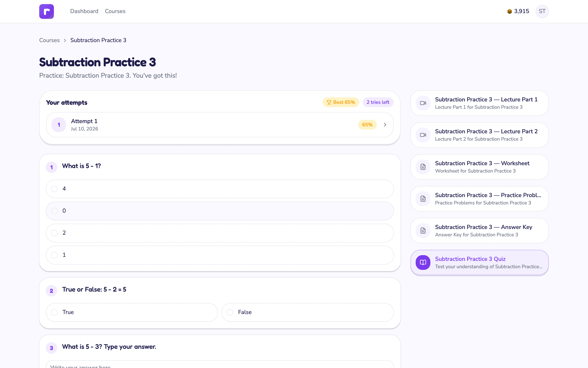This screenshot has width=588, height=368.
Task: Click the video icon for Lecture Part 1
Action: [x=423, y=103]
